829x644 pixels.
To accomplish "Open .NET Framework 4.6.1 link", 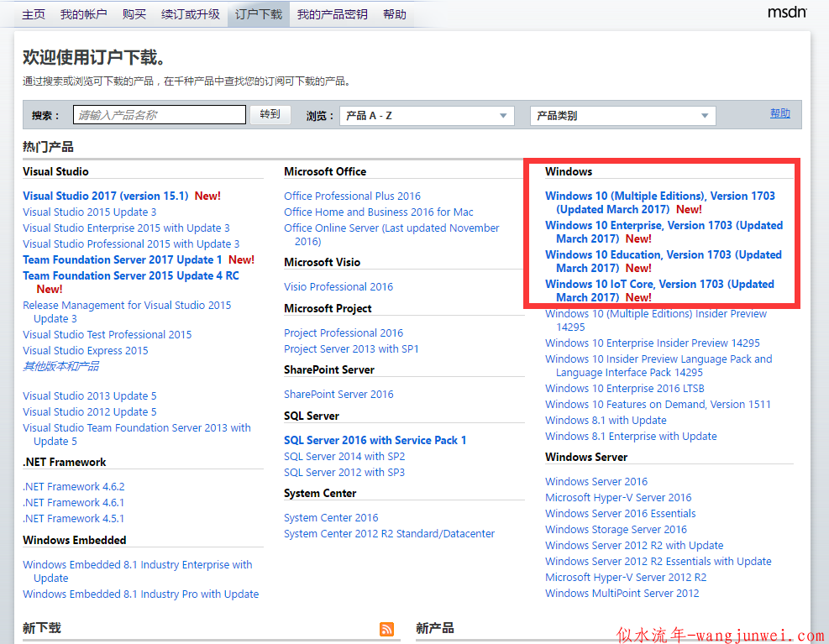I will tap(73, 502).
